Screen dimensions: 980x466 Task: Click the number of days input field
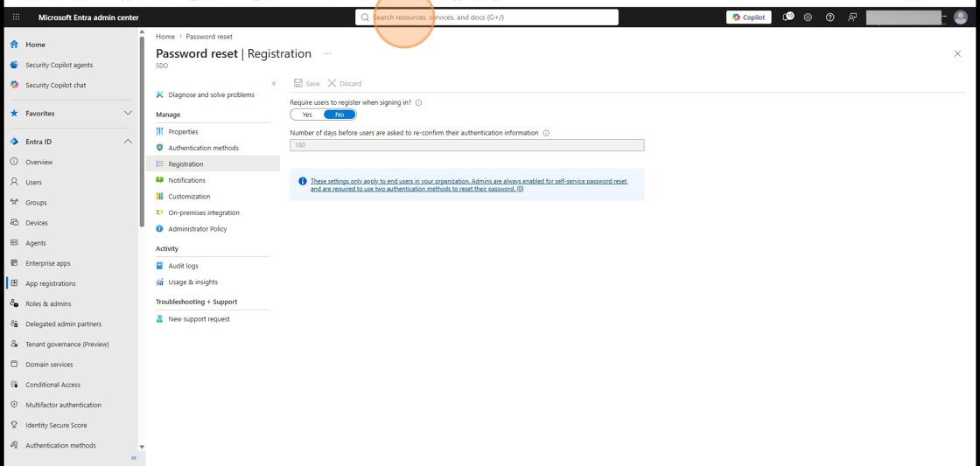click(x=467, y=145)
